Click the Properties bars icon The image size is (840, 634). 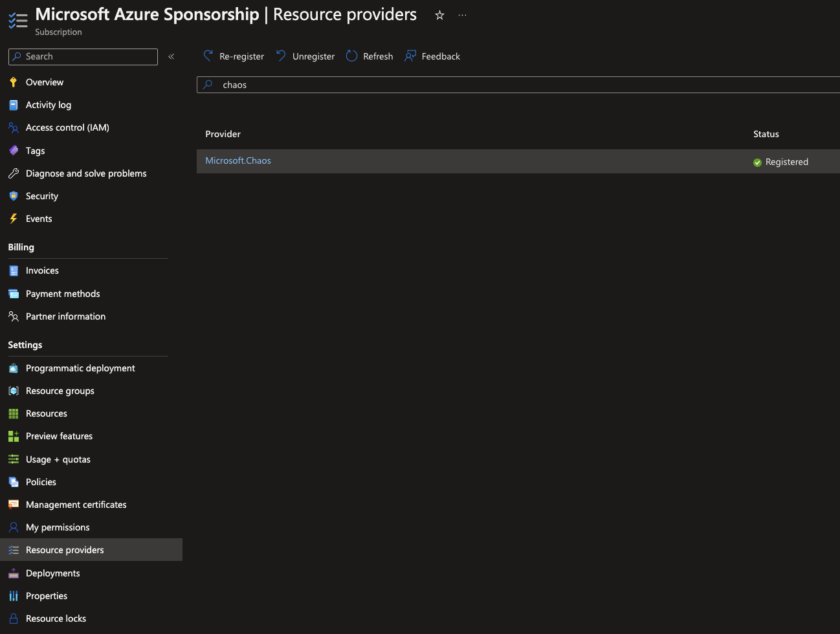click(14, 596)
